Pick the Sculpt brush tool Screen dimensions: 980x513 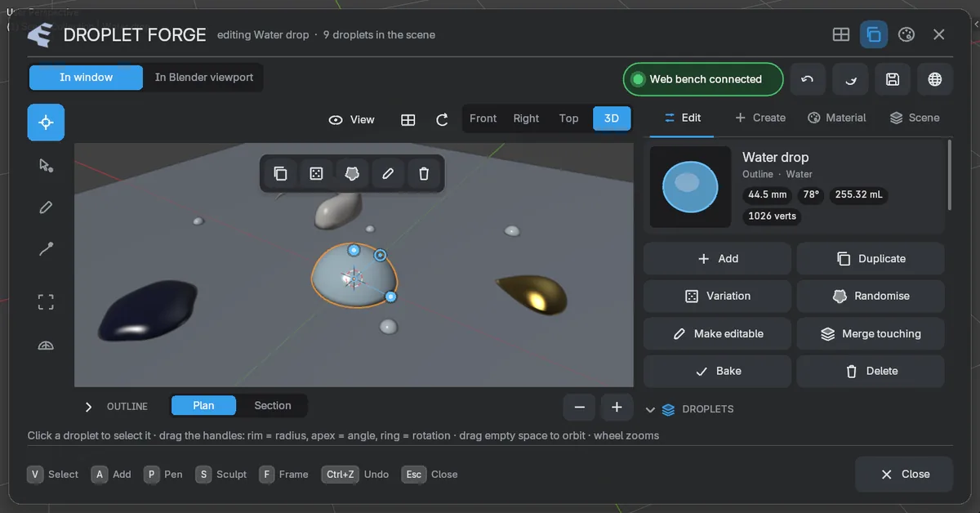[46, 250]
